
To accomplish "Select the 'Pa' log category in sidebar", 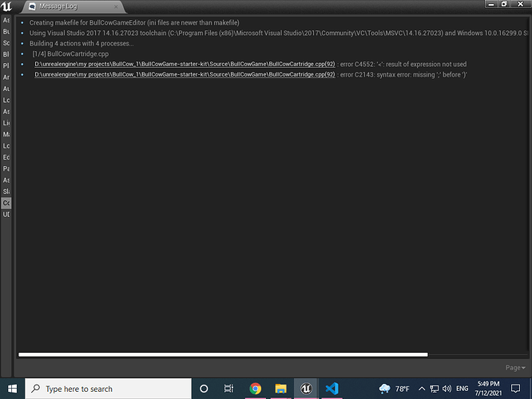I will [x=6, y=168].
